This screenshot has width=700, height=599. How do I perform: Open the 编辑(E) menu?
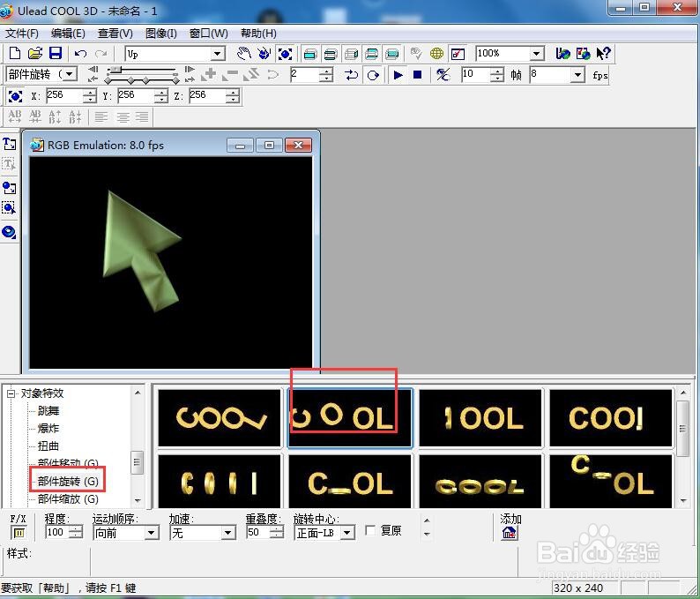tap(68, 34)
